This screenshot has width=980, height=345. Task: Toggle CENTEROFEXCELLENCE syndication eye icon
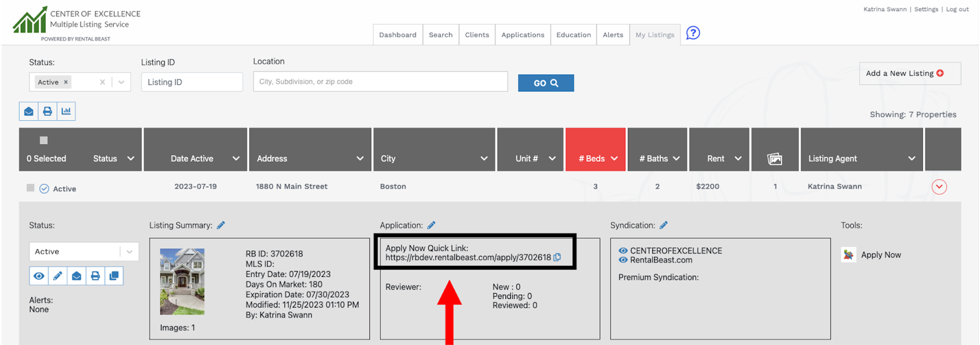(623, 251)
